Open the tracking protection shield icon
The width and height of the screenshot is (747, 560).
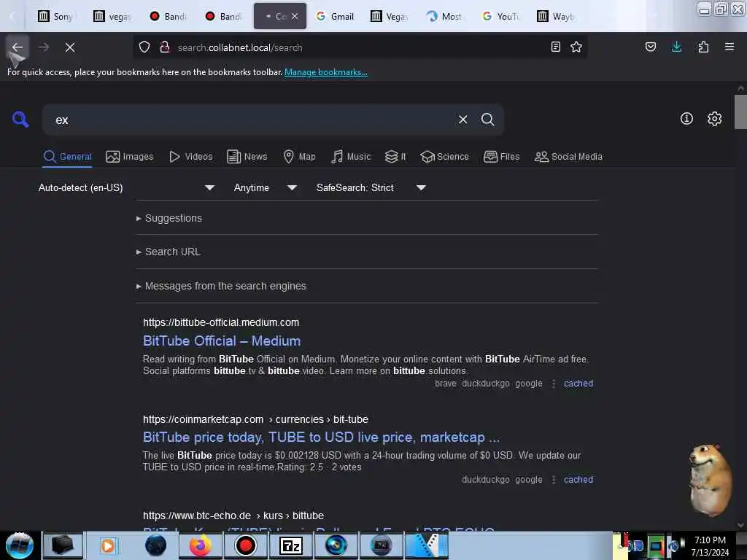coord(144,47)
